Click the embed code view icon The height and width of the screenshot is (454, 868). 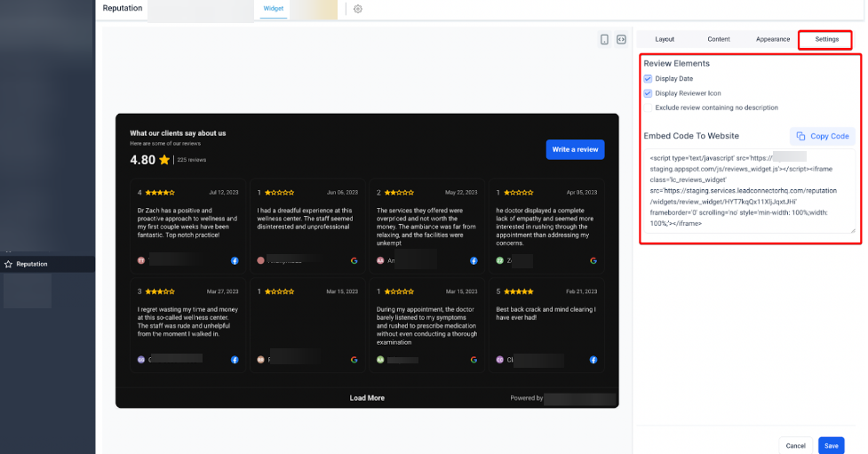point(621,39)
